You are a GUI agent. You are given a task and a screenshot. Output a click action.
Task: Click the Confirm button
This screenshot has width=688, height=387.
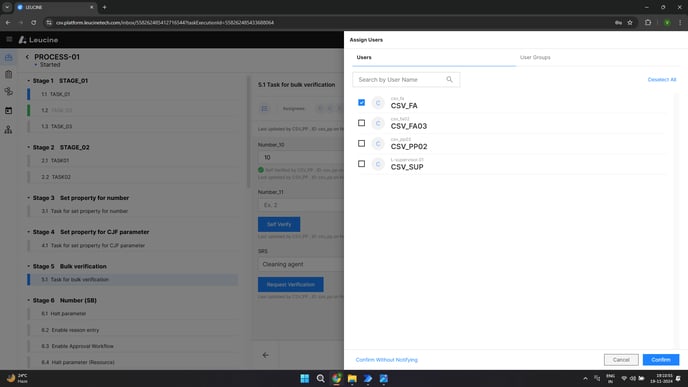pos(661,360)
